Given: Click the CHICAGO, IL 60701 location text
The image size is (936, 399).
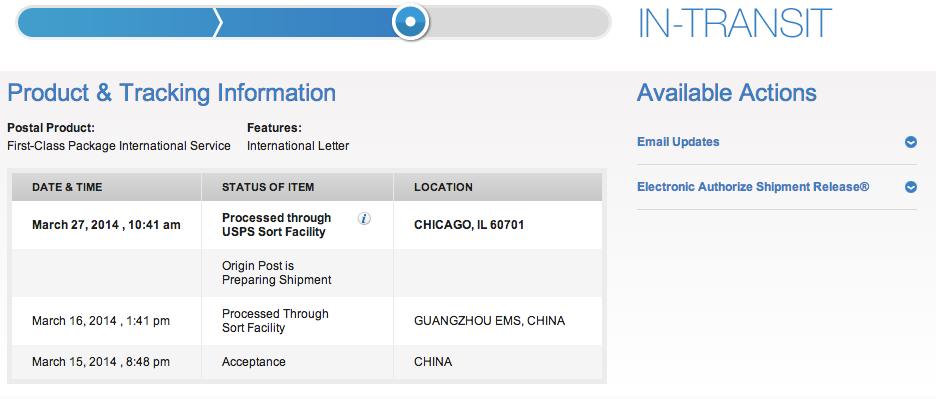Looking at the screenshot, I should [x=469, y=225].
